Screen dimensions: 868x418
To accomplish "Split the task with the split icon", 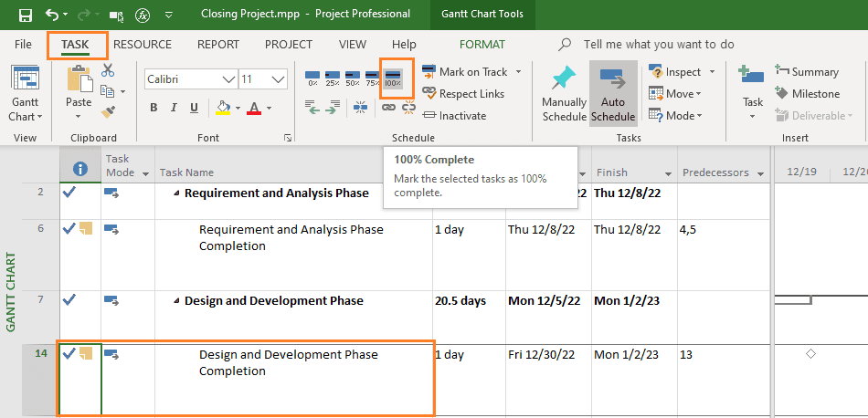I will tap(360, 108).
